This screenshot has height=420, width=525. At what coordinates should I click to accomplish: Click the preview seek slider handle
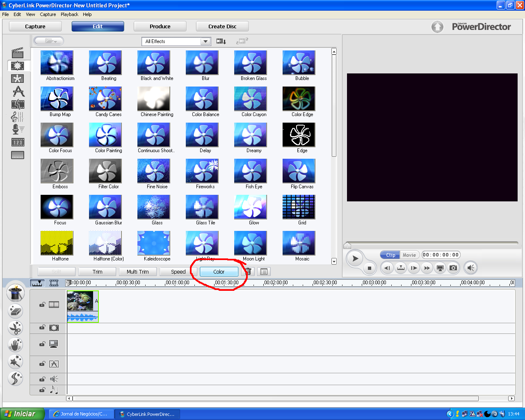[347, 245]
